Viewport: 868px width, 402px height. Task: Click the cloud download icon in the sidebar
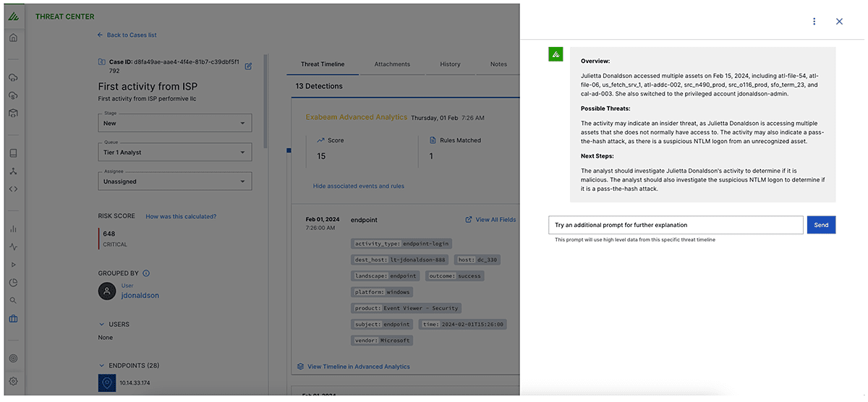[x=13, y=77]
